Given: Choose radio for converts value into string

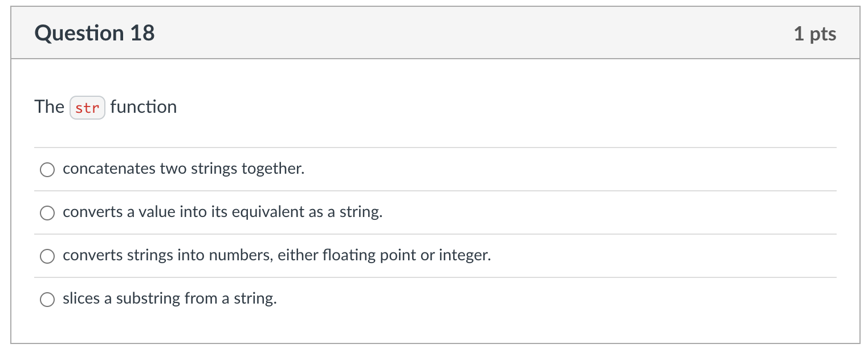Looking at the screenshot, I should click(47, 213).
